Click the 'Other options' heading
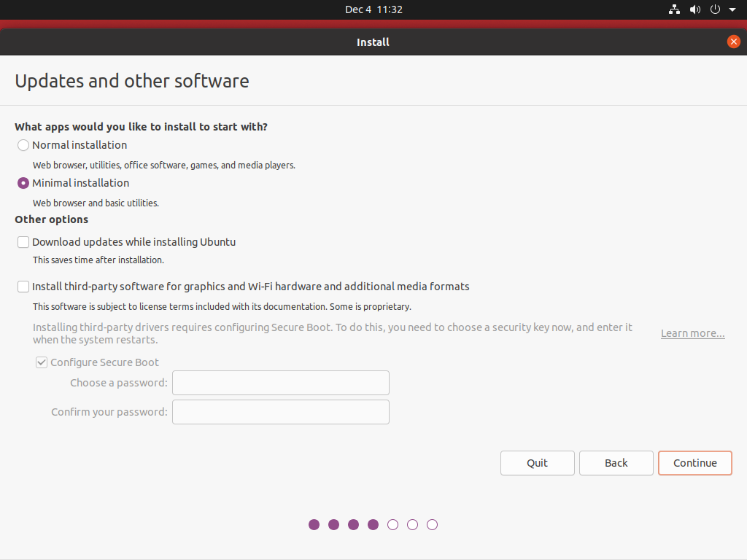747x560 pixels. click(x=52, y=219)
